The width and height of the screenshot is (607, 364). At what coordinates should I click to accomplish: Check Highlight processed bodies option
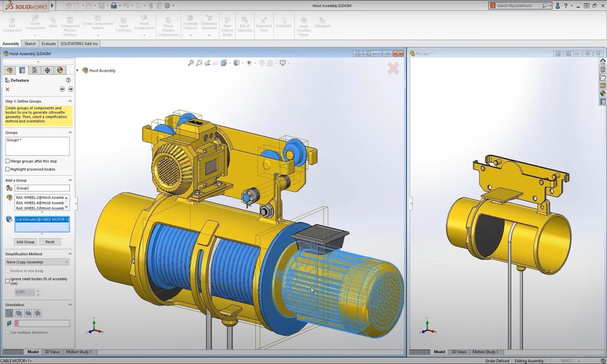[8, 169]
